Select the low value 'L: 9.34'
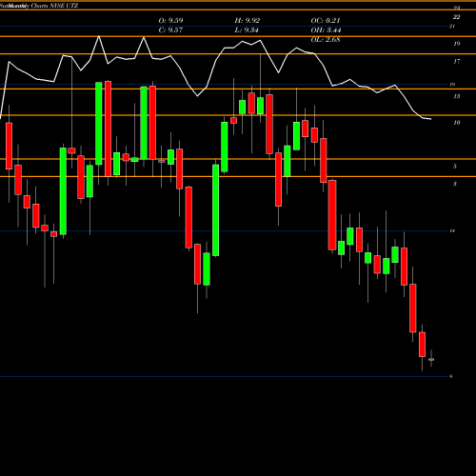 [247, 30]
